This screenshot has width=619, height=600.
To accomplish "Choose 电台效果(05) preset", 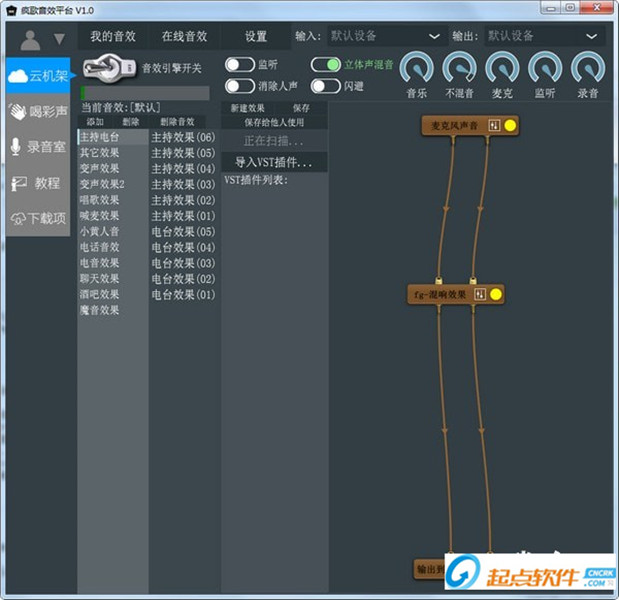I will [184, 232].
